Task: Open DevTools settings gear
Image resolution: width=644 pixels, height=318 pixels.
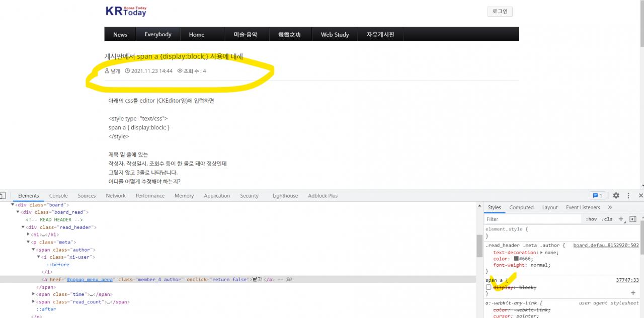Action: tap(616, 196)
